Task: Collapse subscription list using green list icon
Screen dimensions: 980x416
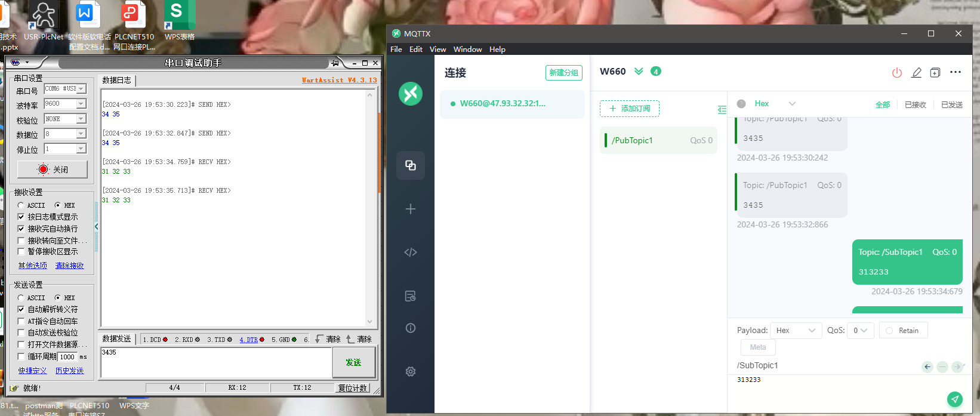Action: pos(722,109)
